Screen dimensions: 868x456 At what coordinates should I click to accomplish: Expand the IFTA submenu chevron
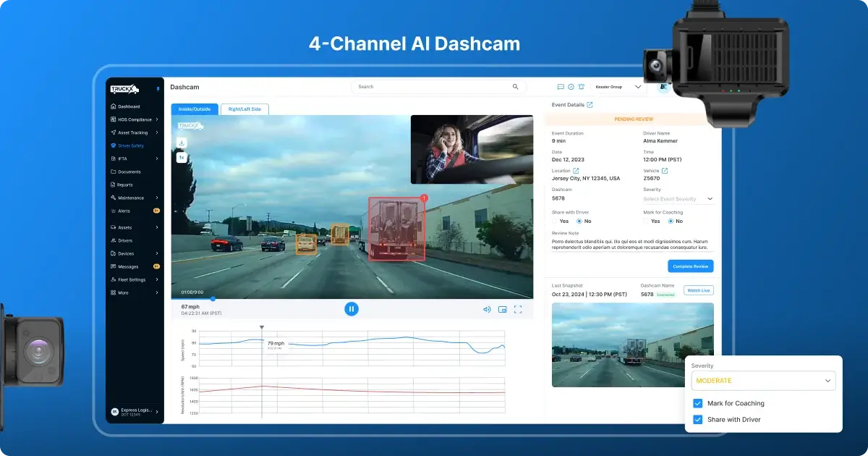click(x=157, y=159)
